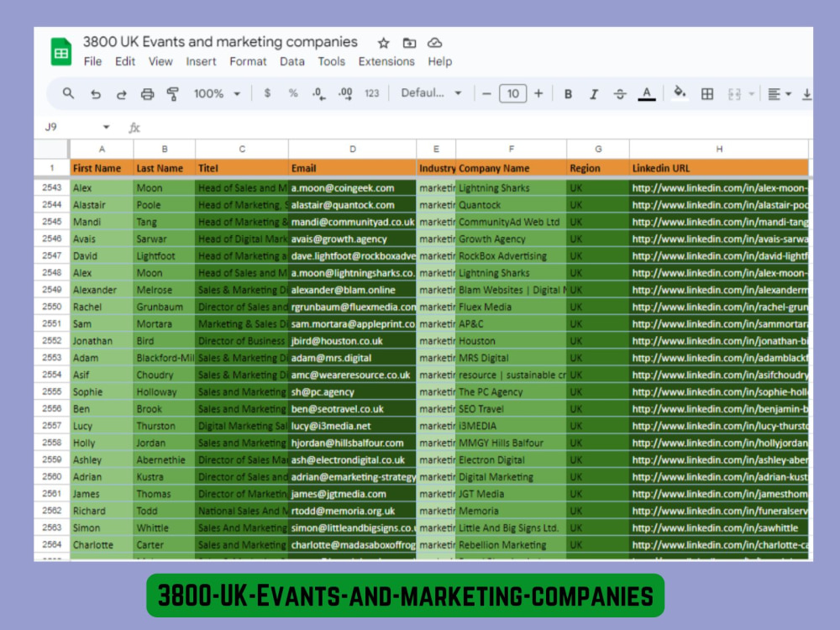Screen dimensions: 840x630
Task: Open the Insert menu
Action: tap(201, 61)
